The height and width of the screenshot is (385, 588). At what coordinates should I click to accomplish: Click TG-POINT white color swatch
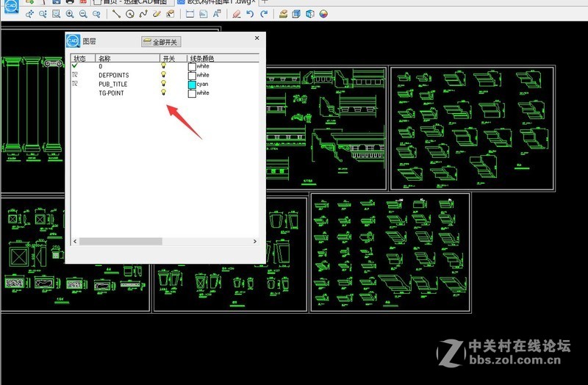(192, 94)
